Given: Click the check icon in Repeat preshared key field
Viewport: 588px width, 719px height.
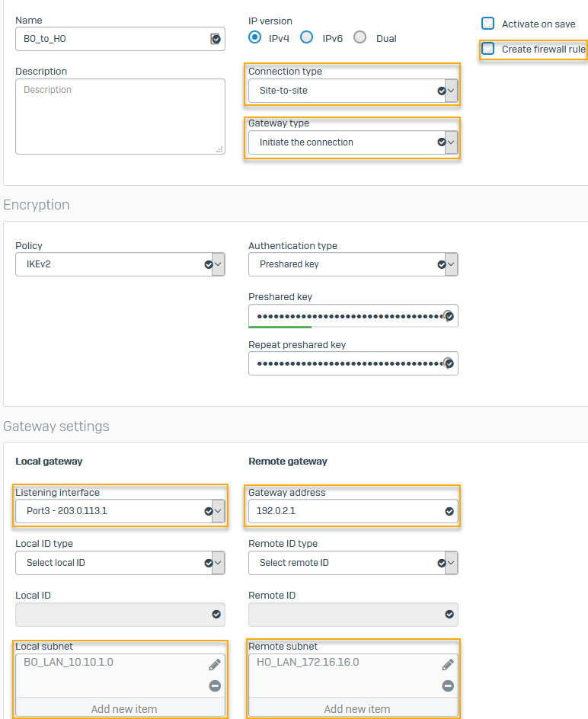Looking at the screenshot, I should [449, 364].
